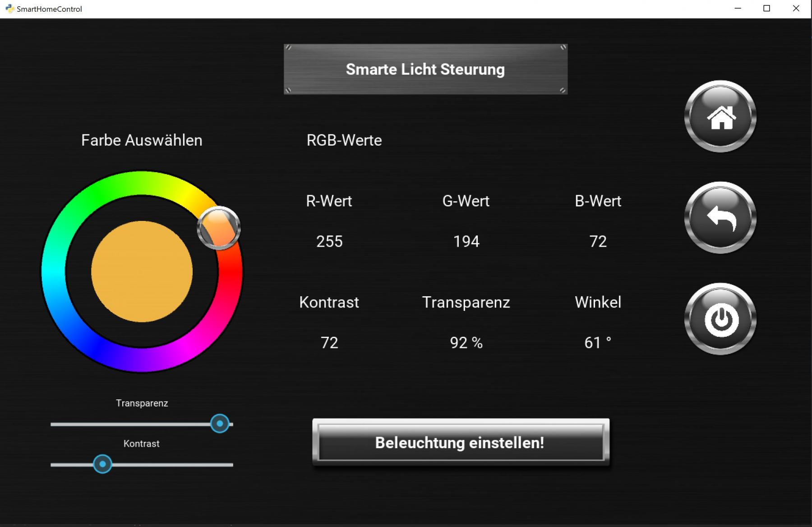Pick cyan on the color ring
This screenshot has width=812, height=527.
point(53,271)
